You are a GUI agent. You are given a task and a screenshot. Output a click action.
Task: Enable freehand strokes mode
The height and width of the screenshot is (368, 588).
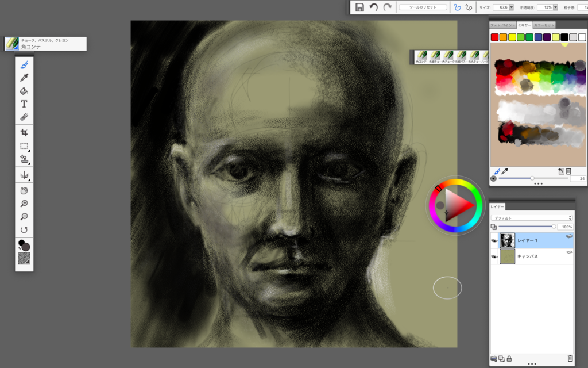coord(457,7)
